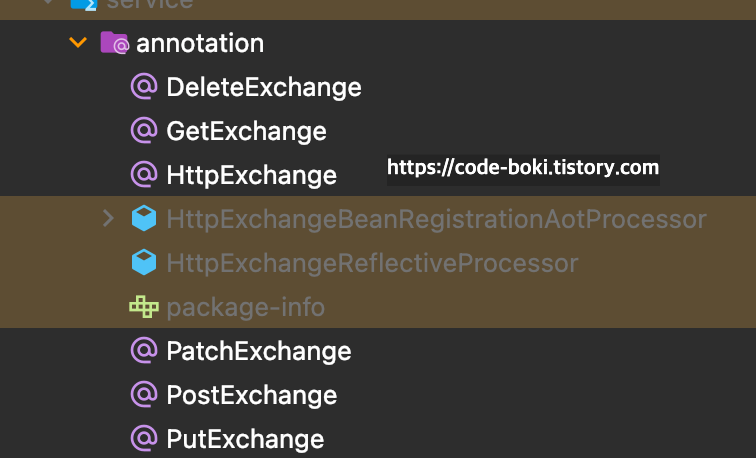
Task: Click the package-info file icon
Action: point(144,307)
